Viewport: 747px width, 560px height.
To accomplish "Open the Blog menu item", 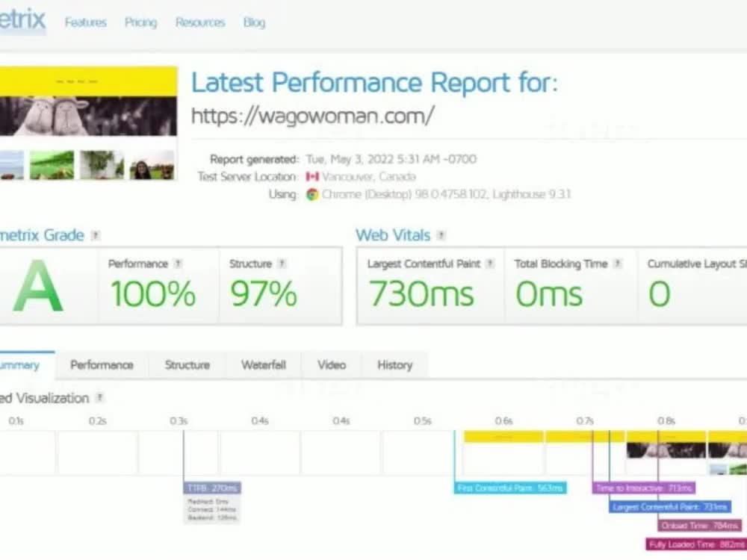I will [x=254, y=22].
